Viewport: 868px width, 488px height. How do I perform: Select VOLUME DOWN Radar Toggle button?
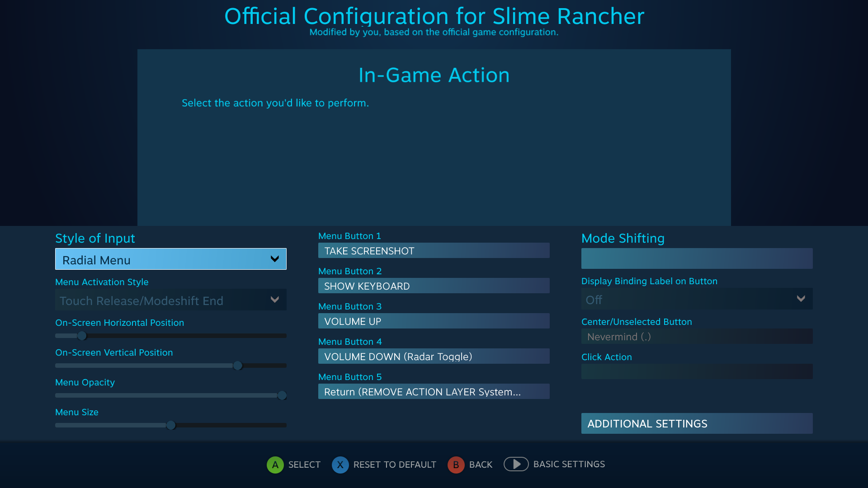(x=434, y=357)
